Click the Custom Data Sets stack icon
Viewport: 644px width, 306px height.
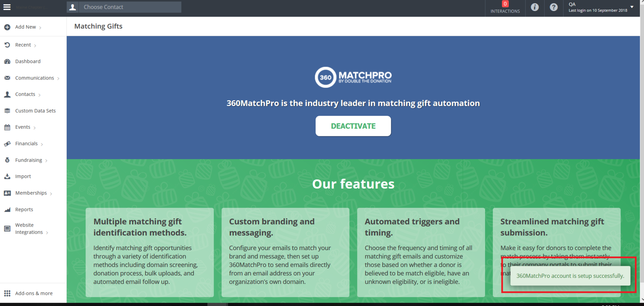(x=7, y=111)
